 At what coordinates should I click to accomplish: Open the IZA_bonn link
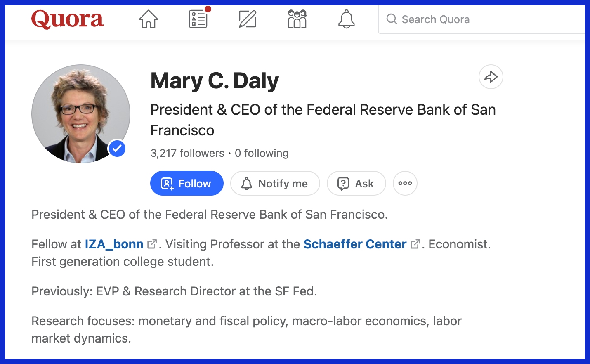(x=114, y=244)
